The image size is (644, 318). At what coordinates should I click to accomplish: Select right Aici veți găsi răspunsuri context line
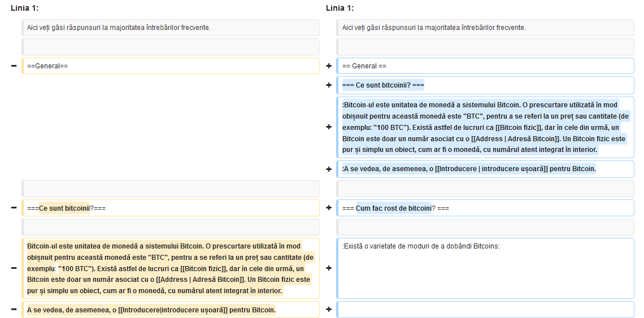tap(485, 28)
